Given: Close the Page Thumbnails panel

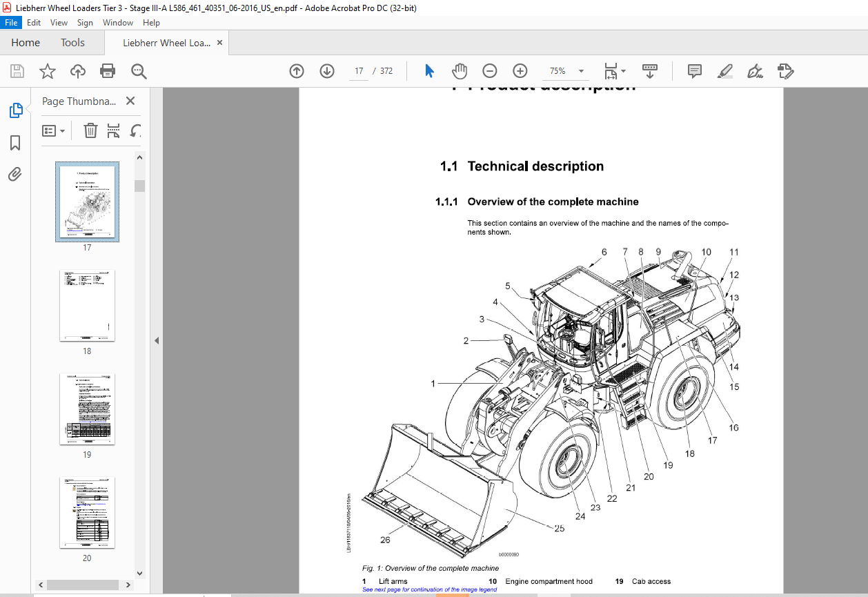Looking at the screenshot, I should (130, 101).
